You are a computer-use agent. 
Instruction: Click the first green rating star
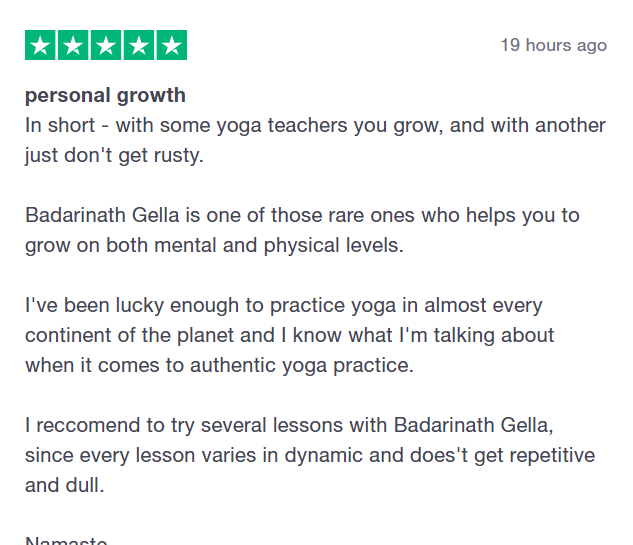click(40, 45)
